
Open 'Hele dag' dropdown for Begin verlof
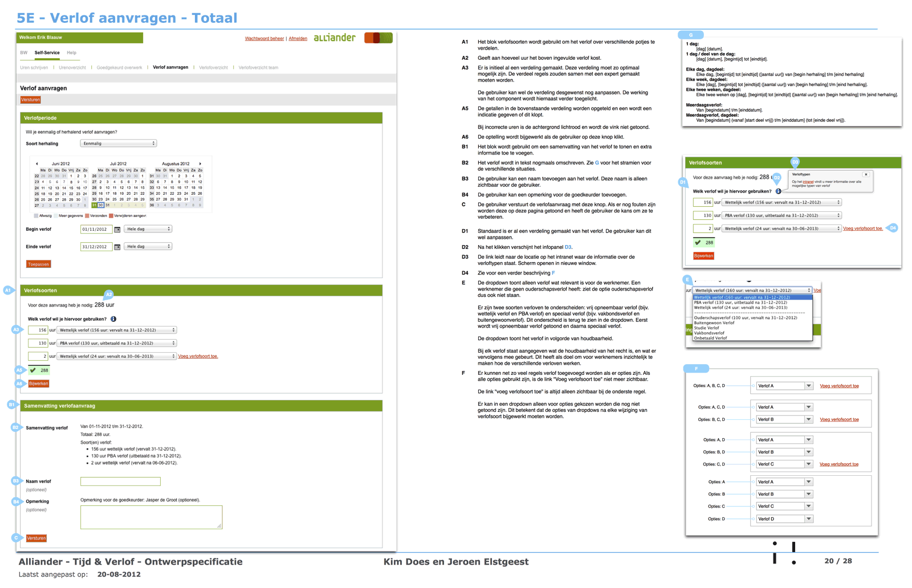pyautogui.click(x=148, y=229)
